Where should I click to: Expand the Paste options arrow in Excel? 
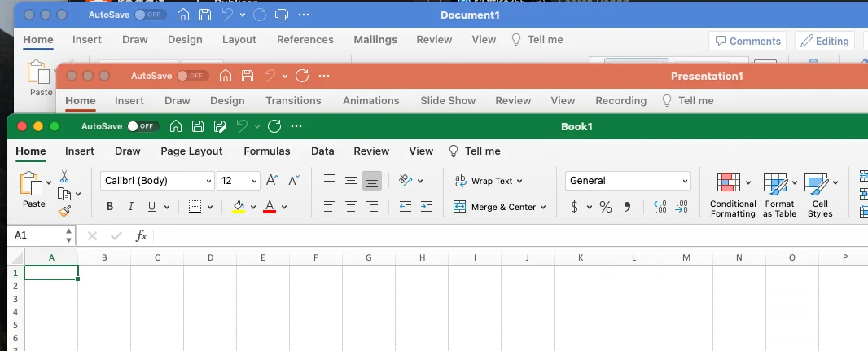click(x=49, y=182)
